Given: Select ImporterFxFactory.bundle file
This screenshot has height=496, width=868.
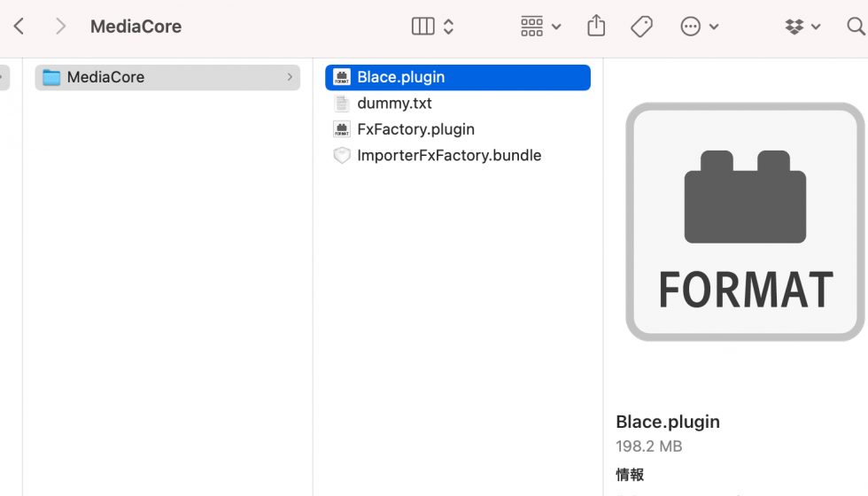Looking at the screenshot, I should pyautogui.click(x=458, y=155).
